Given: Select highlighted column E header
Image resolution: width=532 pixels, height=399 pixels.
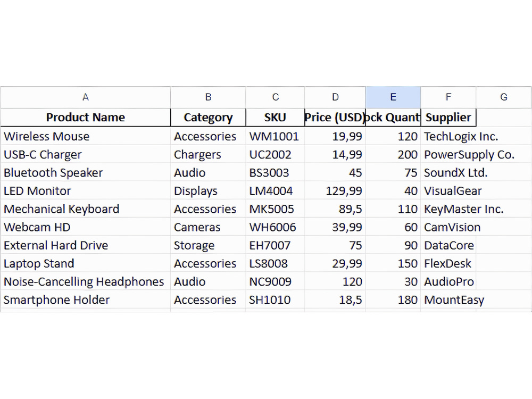Looking at the screenshot, I should pyautogui.click(x=393, y=97).
